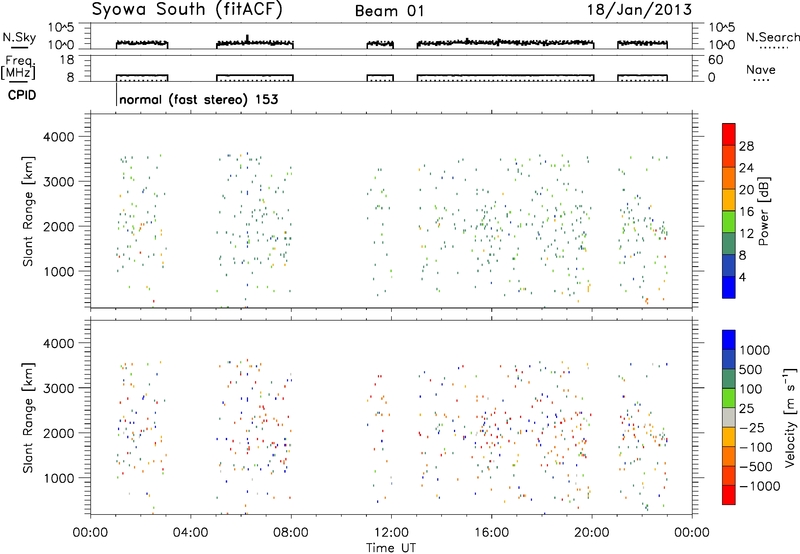Click the 20:00 time tick label
Viewport: 800px width, 554px height.
click(592, 533)
